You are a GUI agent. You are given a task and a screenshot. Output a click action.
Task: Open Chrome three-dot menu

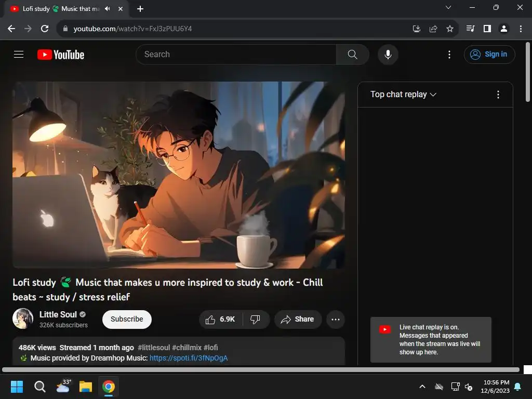click(521, 29)
